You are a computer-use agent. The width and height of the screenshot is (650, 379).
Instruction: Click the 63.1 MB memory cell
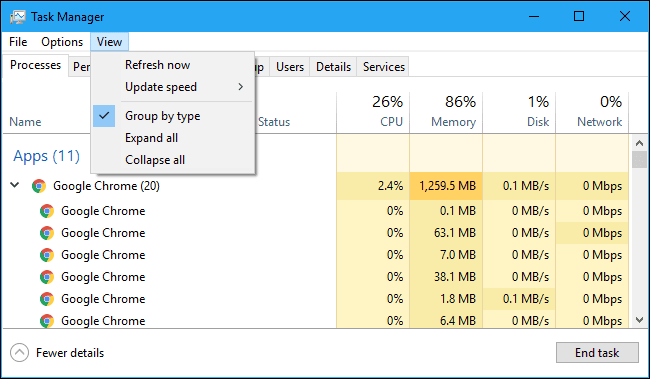tap(446, 233)
